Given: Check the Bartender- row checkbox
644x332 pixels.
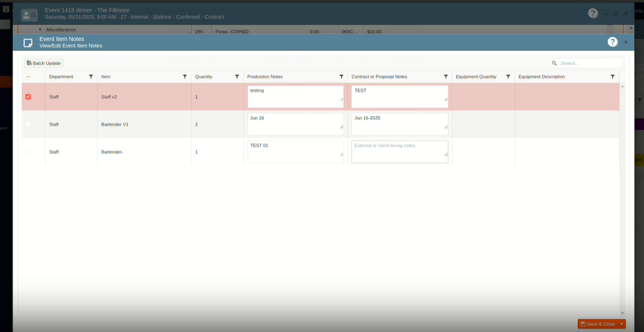Looking at the screenshot, I should [x=28, y=152].
